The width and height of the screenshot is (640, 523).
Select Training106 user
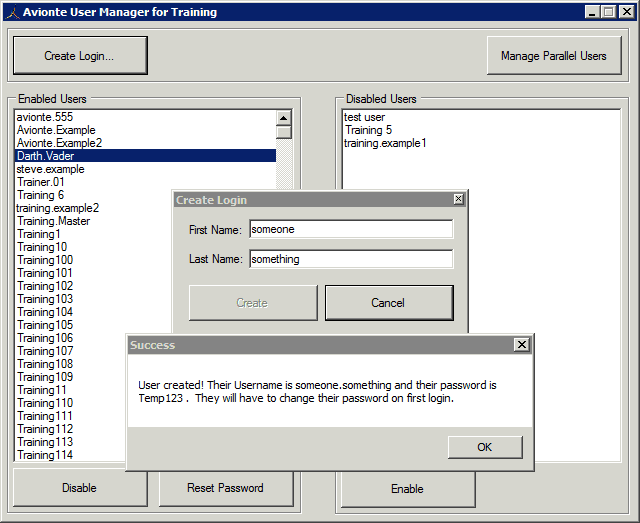(x=71, y=338)
